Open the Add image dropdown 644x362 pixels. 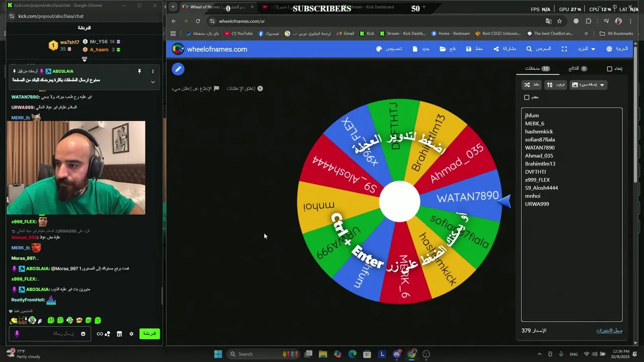[588, 84]
